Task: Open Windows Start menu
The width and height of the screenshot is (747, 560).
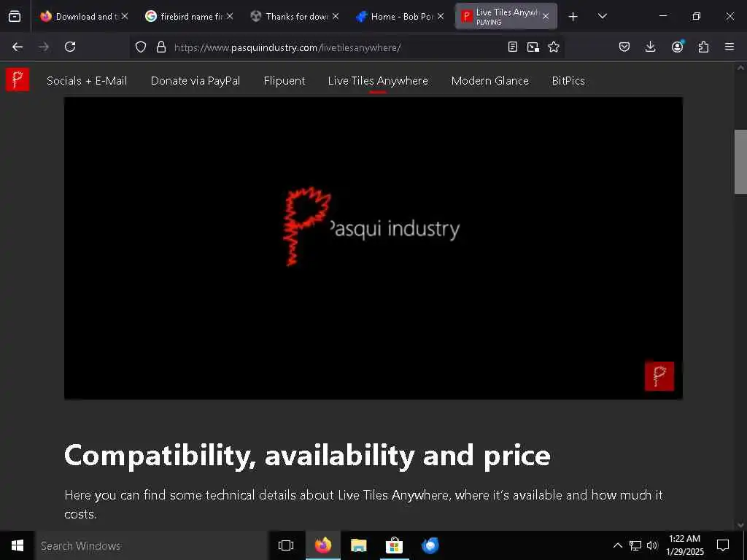Action: pos(18,545)
